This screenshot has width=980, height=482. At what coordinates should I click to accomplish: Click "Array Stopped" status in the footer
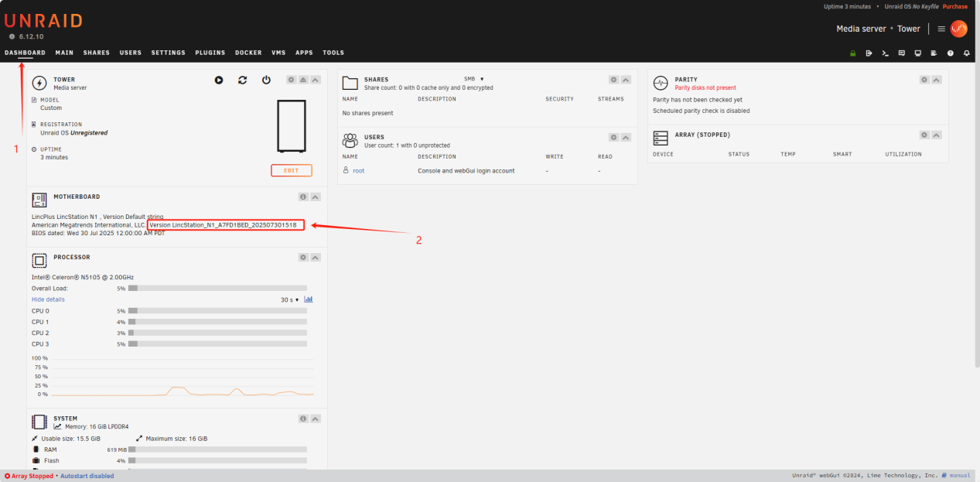pyautogui.click(x=29, y=476)
